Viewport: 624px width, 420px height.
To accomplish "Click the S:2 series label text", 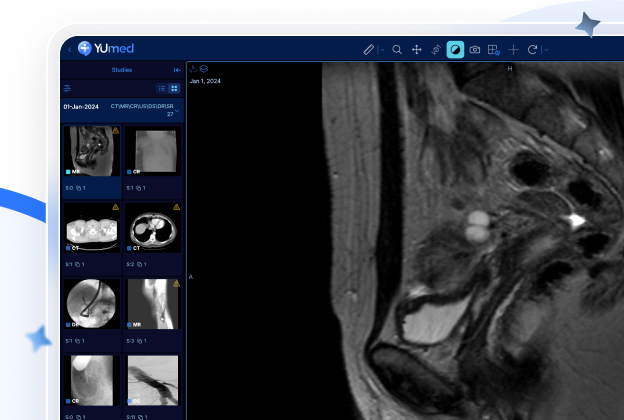I will pyautogui.click(x=130, y=264).
